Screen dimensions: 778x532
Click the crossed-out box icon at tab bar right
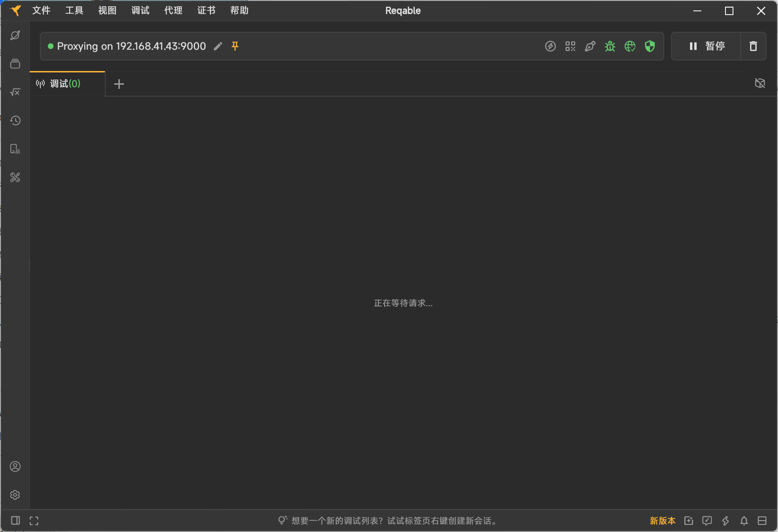tap(760, 83)
